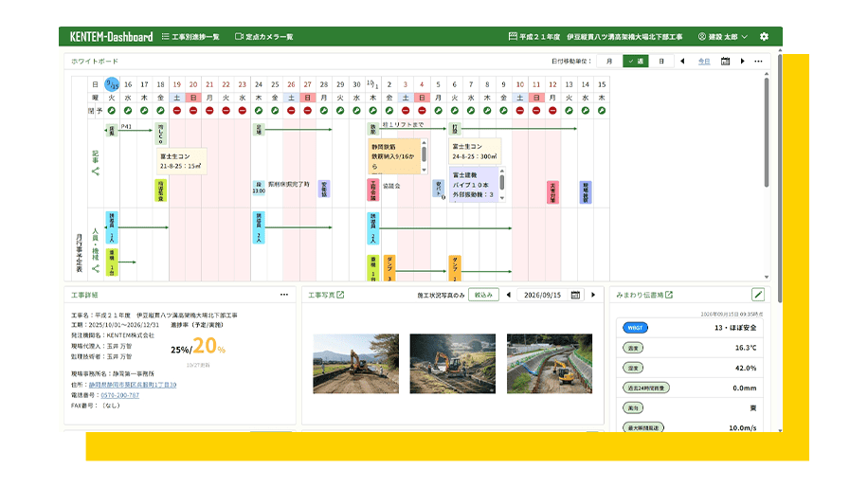The image size is (868, 488).
Task: Click the ホワイトボード panel title
Action: coord(95,62)
